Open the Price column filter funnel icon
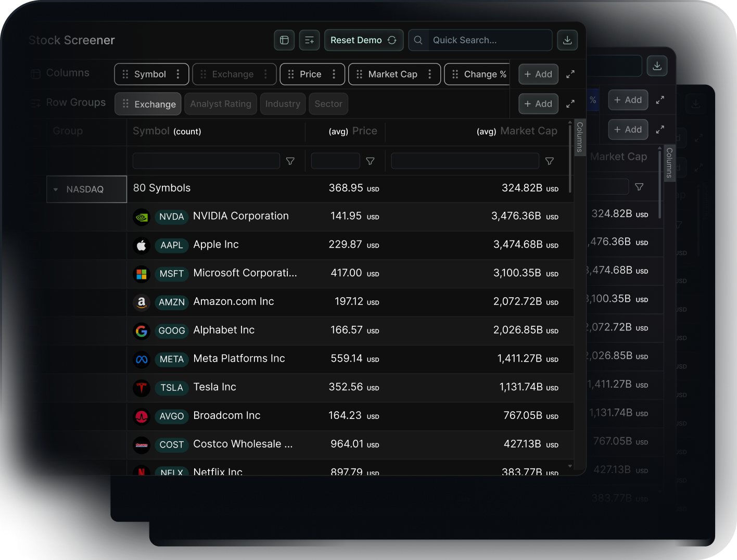Screen dimensions: 737x560 pyautogui.click(x=370, y=161)
